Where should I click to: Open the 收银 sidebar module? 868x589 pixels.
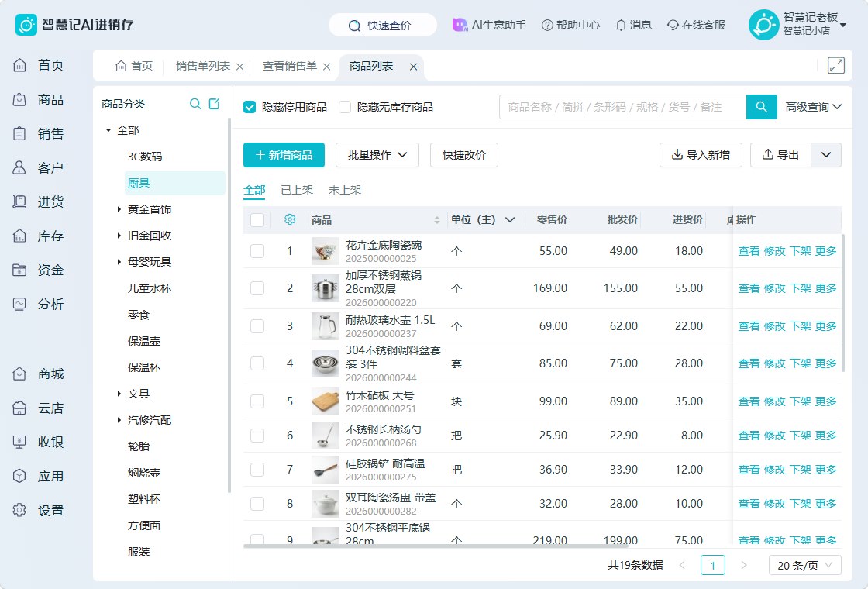tap(38, 442)
